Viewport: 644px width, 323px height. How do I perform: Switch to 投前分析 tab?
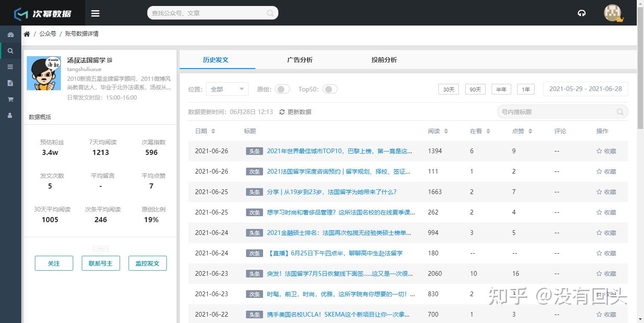pos(384,60)
